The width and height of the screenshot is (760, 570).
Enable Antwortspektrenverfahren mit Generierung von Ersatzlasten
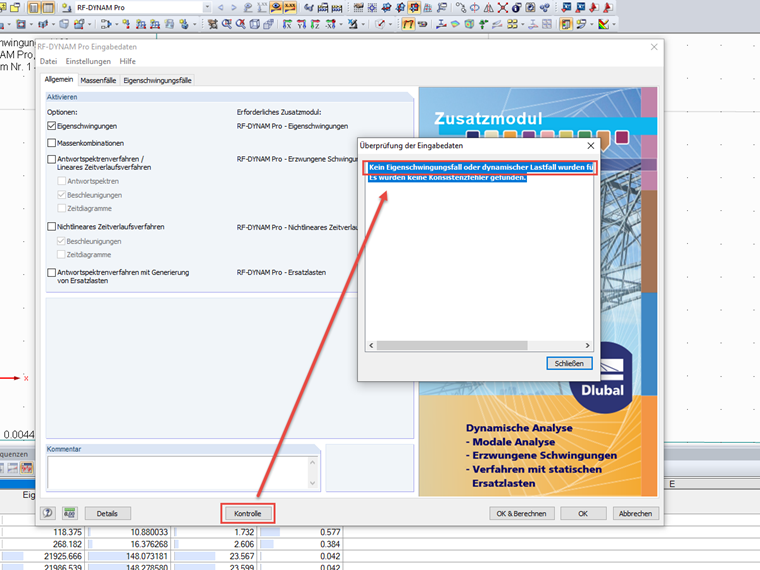pos(52,272)
